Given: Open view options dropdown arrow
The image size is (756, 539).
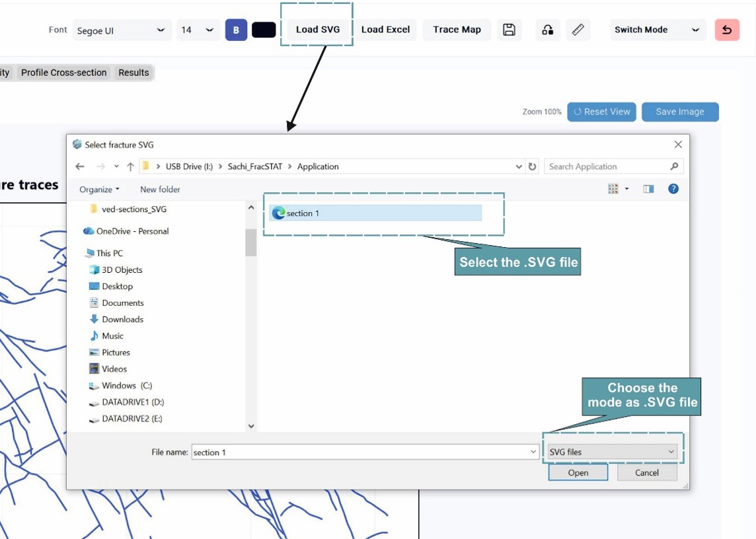Looking at the screenshot, I should click(x=626, y=189).
